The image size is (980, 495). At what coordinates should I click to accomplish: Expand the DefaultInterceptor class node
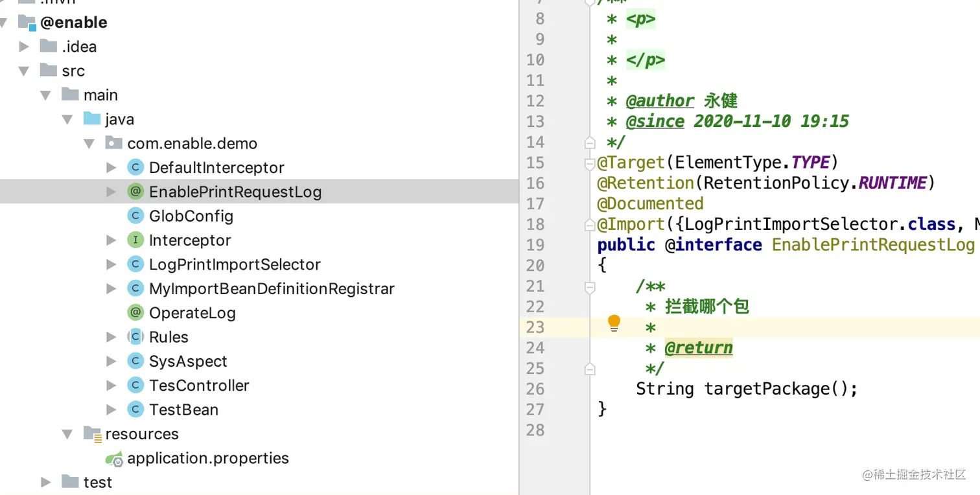111,168
